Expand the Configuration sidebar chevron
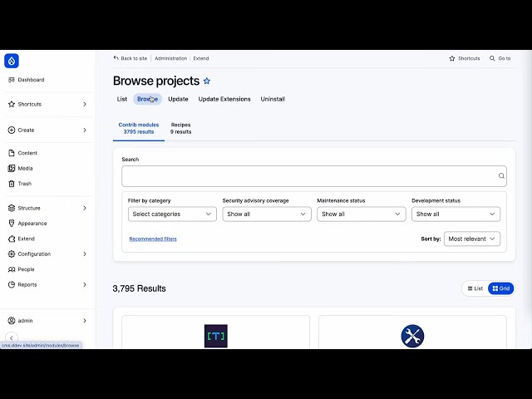This screenshot has height=399, width=532. pyautogui.click(x=85, y=254)
